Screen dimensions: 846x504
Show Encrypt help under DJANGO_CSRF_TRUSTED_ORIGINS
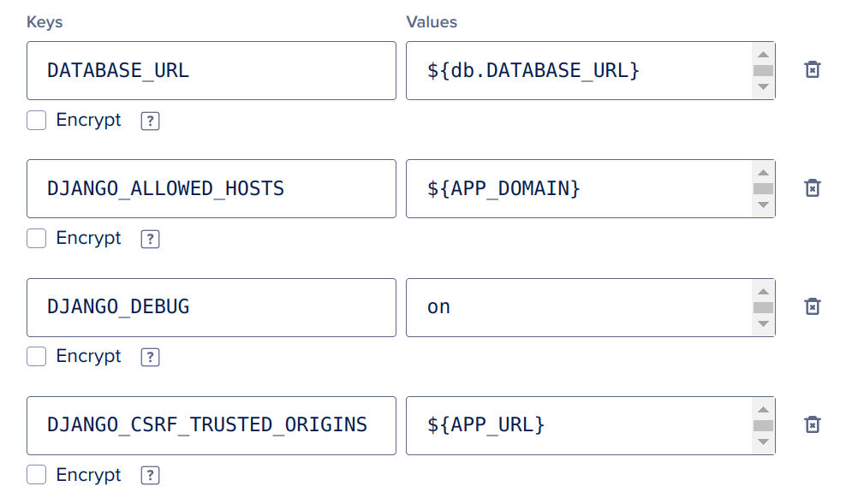coord(150,476)
